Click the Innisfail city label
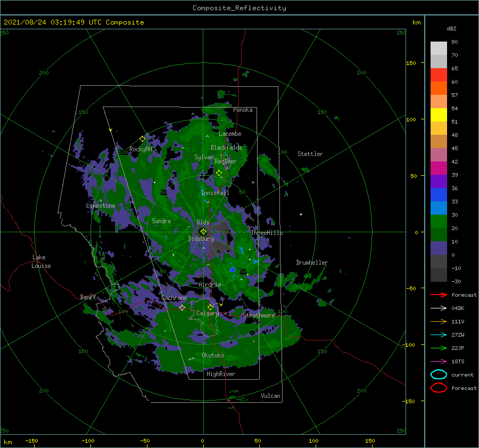Viewport: 479px width, 448px height. click(215, 193)
